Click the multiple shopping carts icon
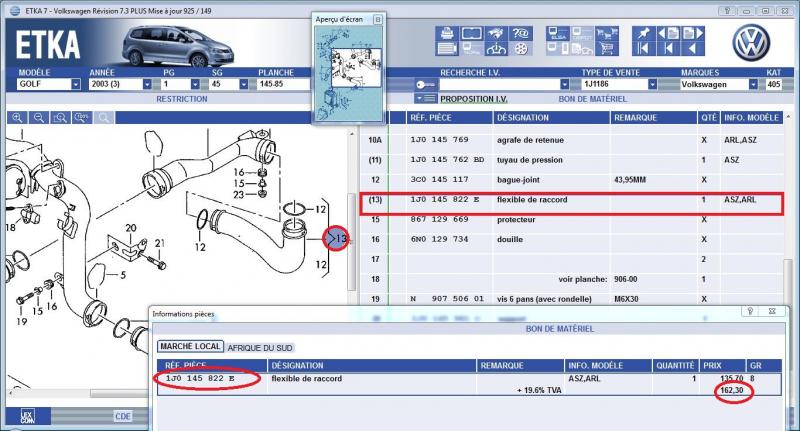Viewport: 800px width, 431px height. pos(607,34)
